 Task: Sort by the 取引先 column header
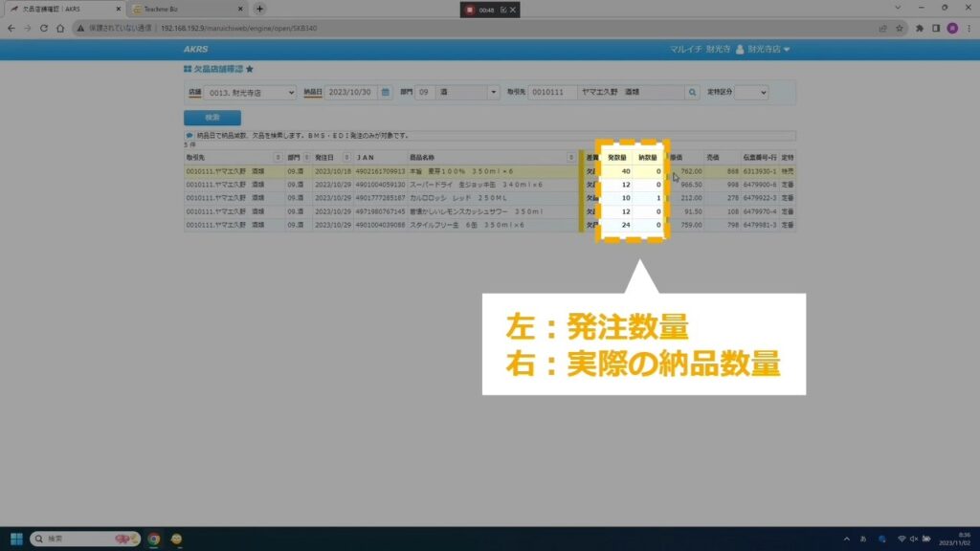pos(230,157)
